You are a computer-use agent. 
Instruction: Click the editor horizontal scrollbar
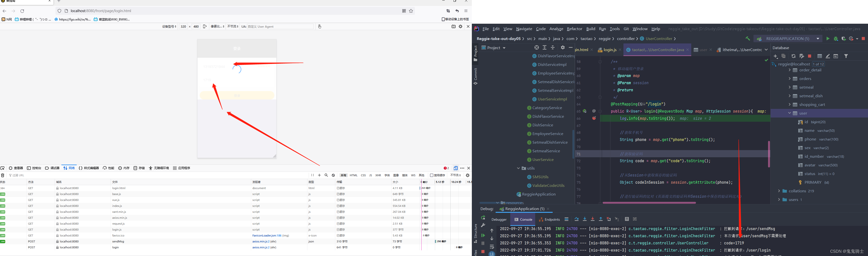point(649,203)
